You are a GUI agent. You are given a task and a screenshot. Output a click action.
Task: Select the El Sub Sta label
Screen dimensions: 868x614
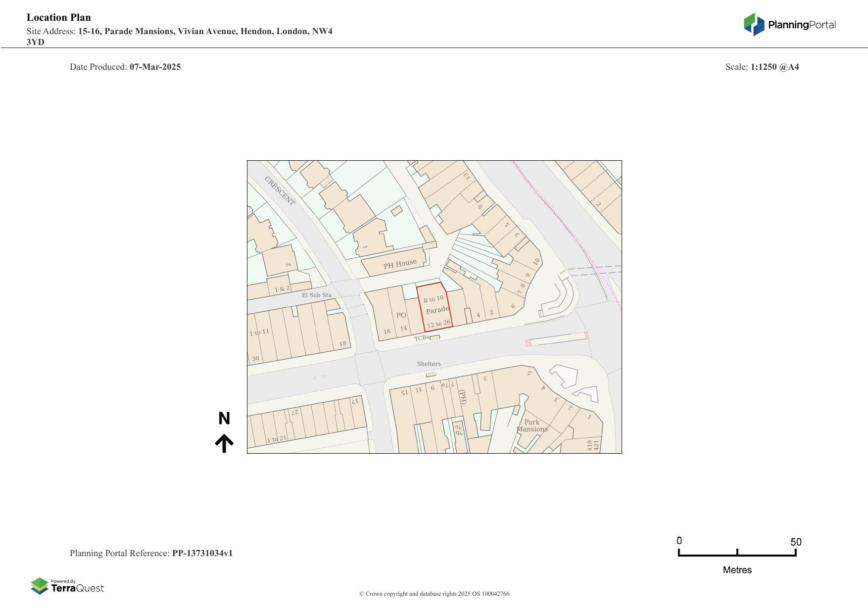(317, 294)
